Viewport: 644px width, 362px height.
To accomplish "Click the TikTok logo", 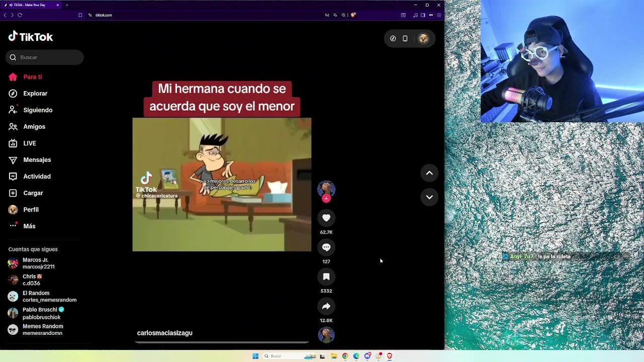I will click(x=30, y=37).
